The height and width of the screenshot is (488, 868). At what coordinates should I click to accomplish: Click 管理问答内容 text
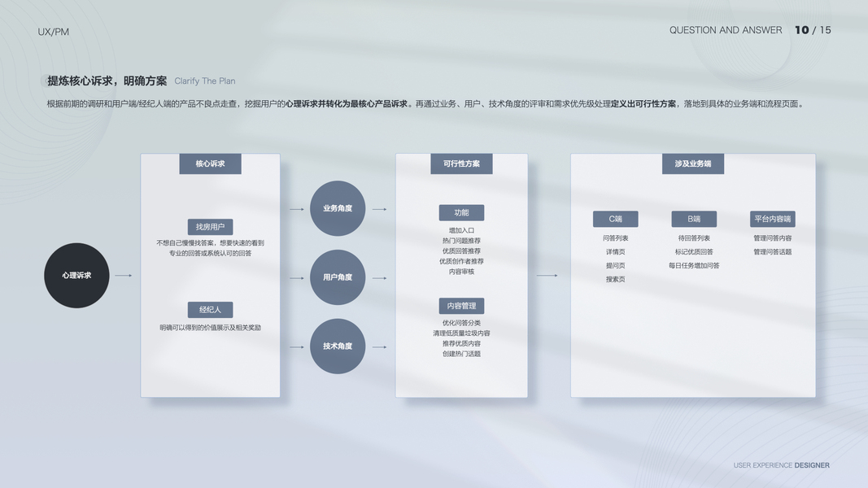773,238
